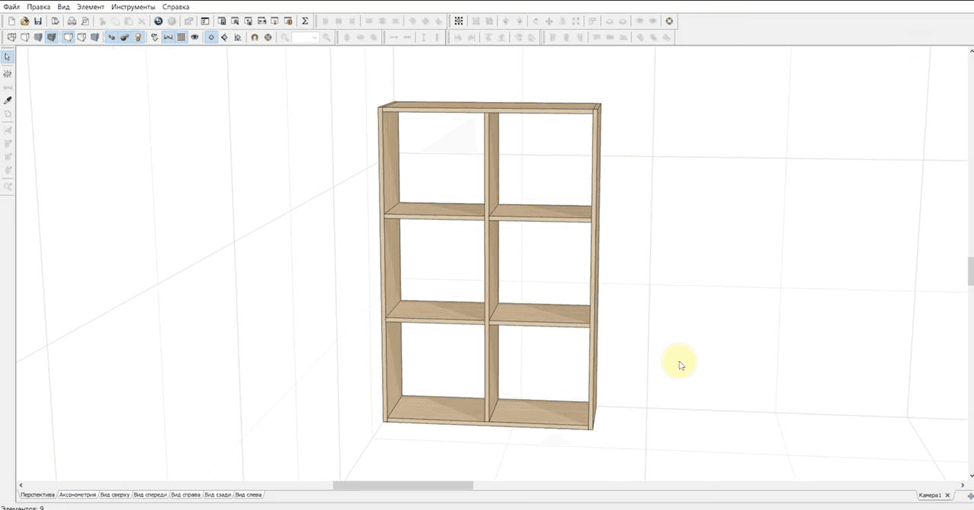Open the Элемент menu
Image resolution: width=974 pixels, height=510 pixels.
coord(90,7)
